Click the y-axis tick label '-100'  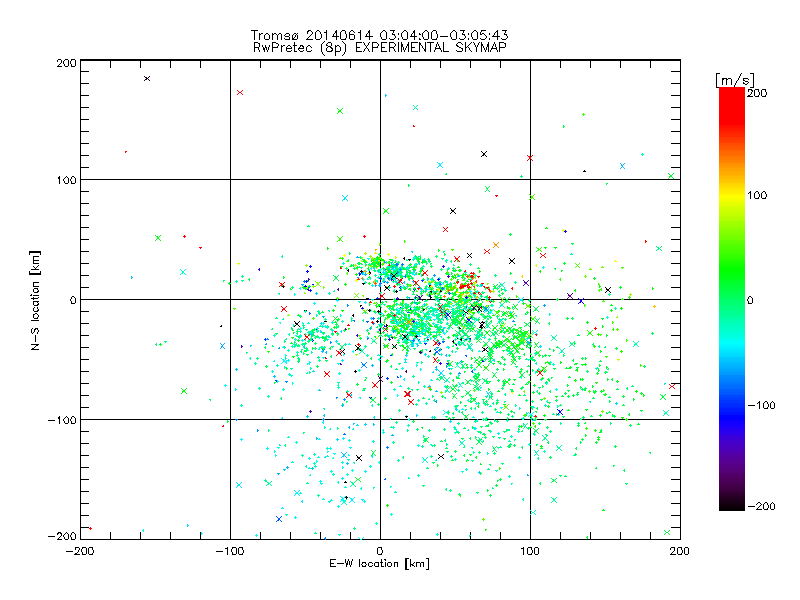pyautogui.click(x=62, y=420)
